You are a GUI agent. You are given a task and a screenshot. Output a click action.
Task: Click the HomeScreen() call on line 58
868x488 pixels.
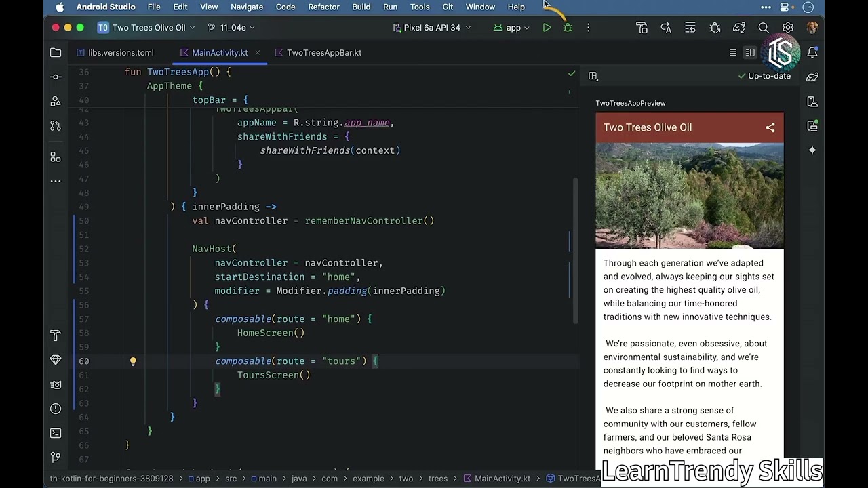tap(271, 333)
